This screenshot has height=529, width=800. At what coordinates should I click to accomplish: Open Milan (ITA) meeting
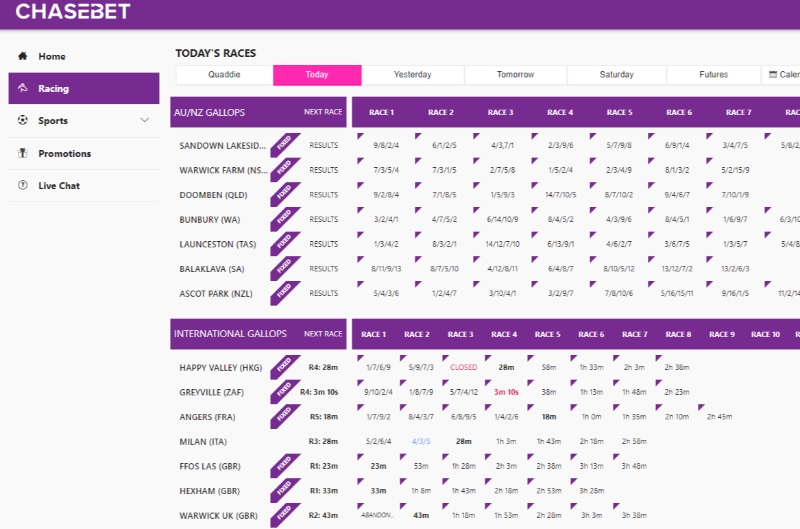point(203,441)
